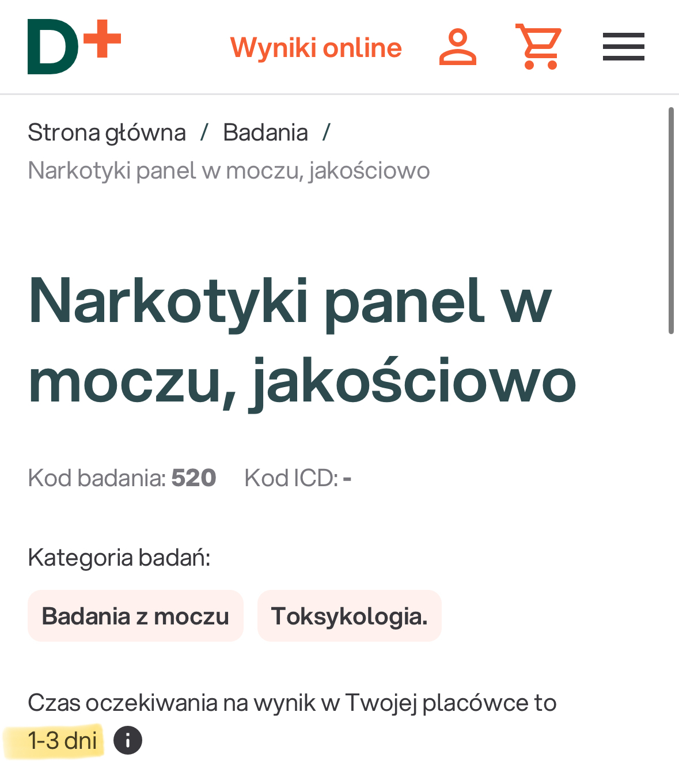The width and height of the screenshot is (679, 784).
Task: Select the Toksykologia category tag
Action: 349,616
